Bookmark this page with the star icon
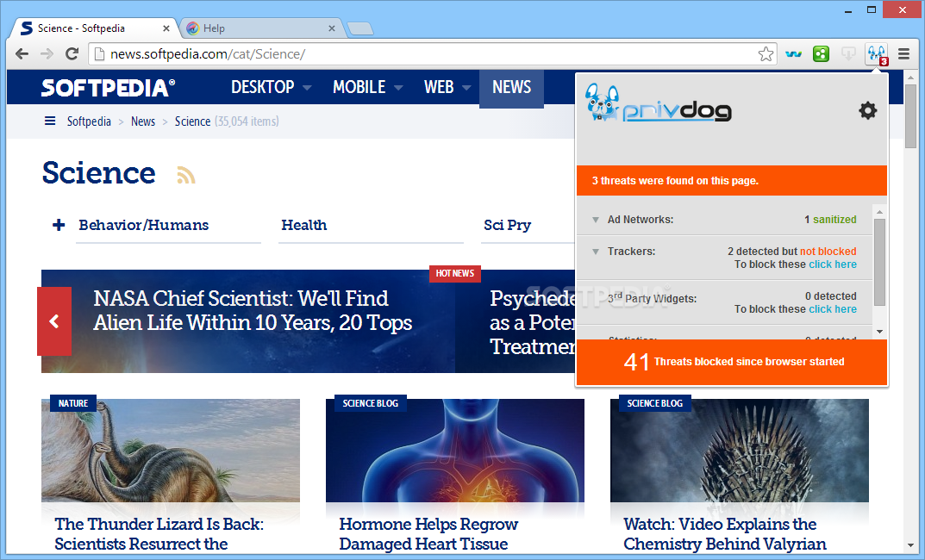 tap(766, 54)
